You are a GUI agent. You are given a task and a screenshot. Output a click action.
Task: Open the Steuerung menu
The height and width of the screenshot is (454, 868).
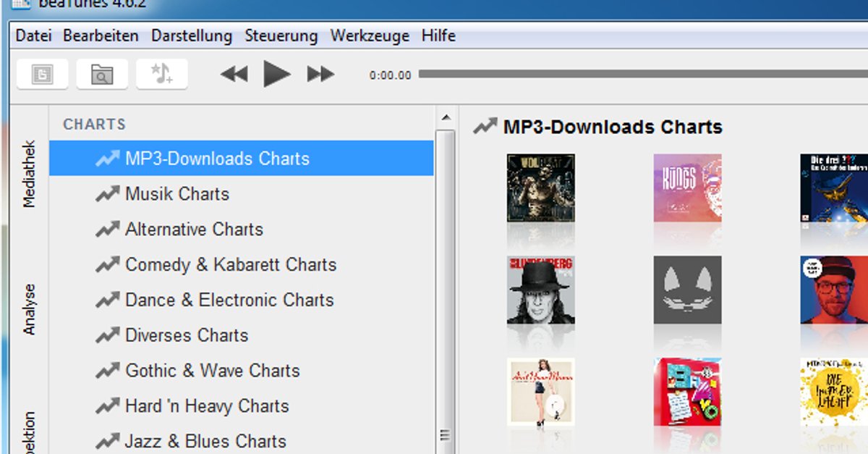tap(281, 35)
